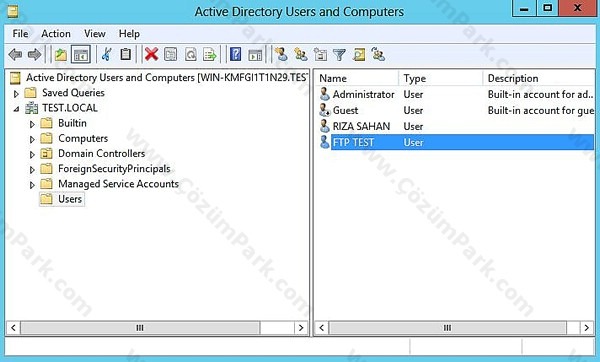Click the red Delete toolbar icon
Image resolution: width=600 pixels, height=362 pixels.
(151, 54)
